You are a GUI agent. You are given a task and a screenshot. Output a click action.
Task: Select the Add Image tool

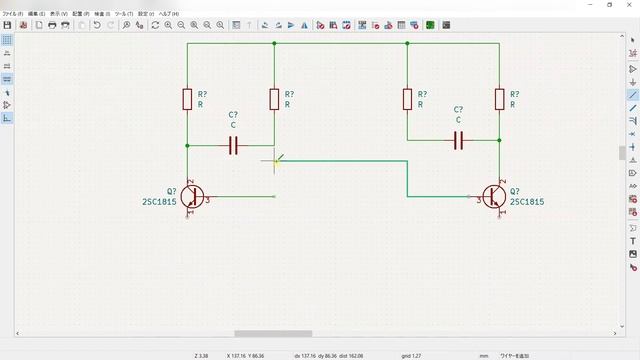(633, 254)
